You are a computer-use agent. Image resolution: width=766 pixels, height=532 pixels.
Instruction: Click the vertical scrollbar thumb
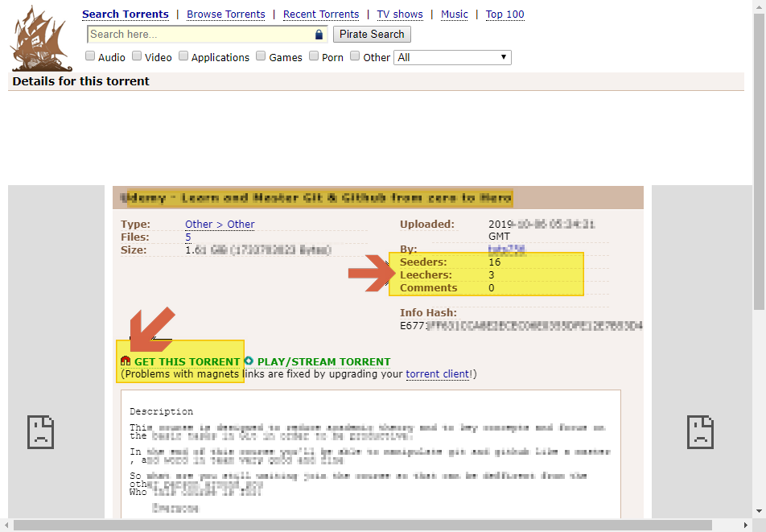759,161
